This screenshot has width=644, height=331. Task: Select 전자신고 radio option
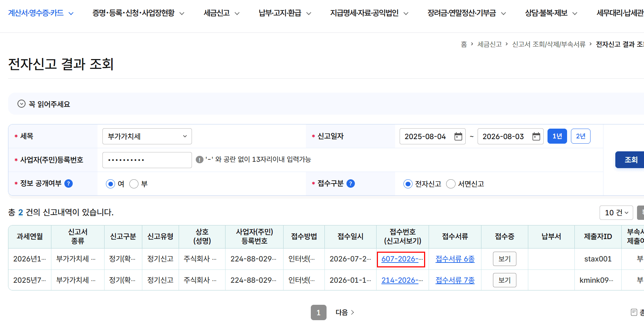click(x=408, y=184)
